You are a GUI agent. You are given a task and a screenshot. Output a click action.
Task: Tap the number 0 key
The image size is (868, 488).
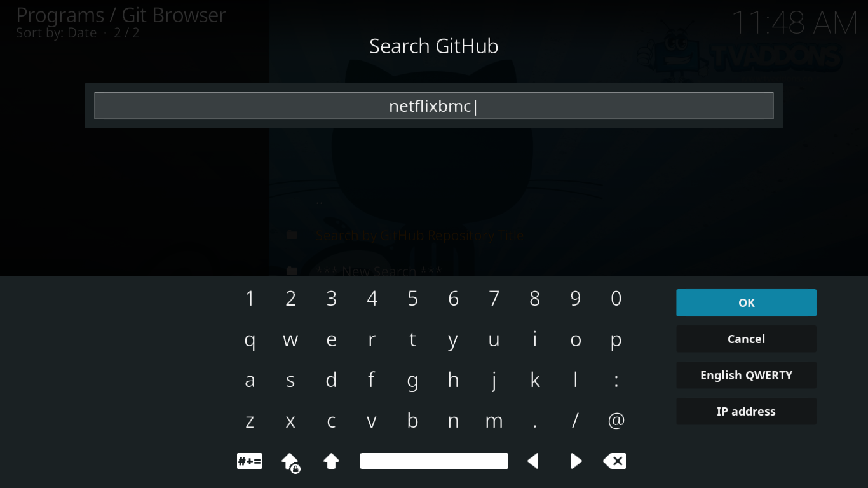point(616,299)
